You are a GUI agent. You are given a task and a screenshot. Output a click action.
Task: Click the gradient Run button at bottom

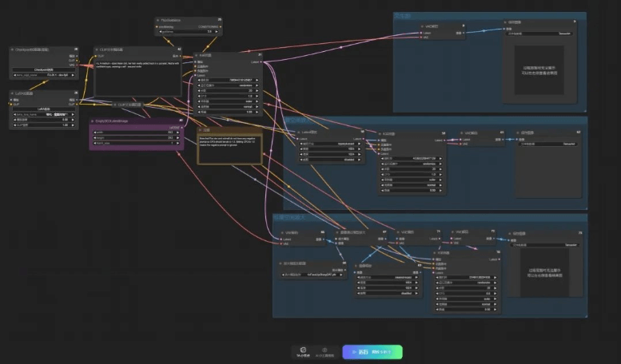click(372, 351)
